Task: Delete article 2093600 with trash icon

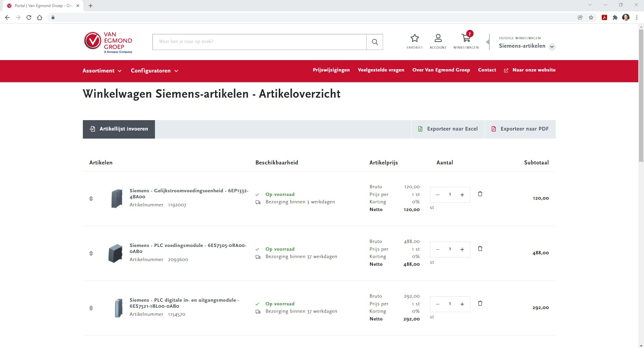Action: click(480, 249)
